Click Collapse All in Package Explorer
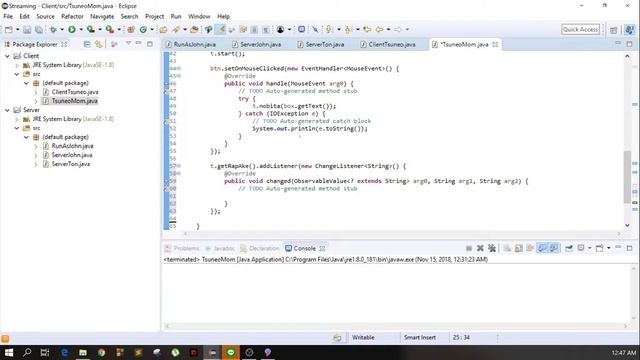This screenshot has width=640, height=360. pyautogui.click(x=87, y=44)
